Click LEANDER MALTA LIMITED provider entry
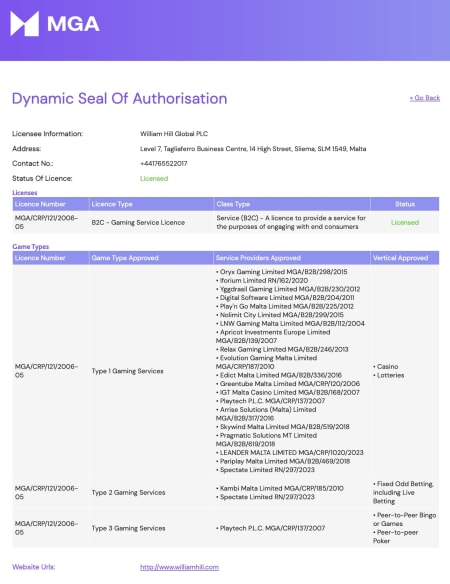 (x=289, y=453)
